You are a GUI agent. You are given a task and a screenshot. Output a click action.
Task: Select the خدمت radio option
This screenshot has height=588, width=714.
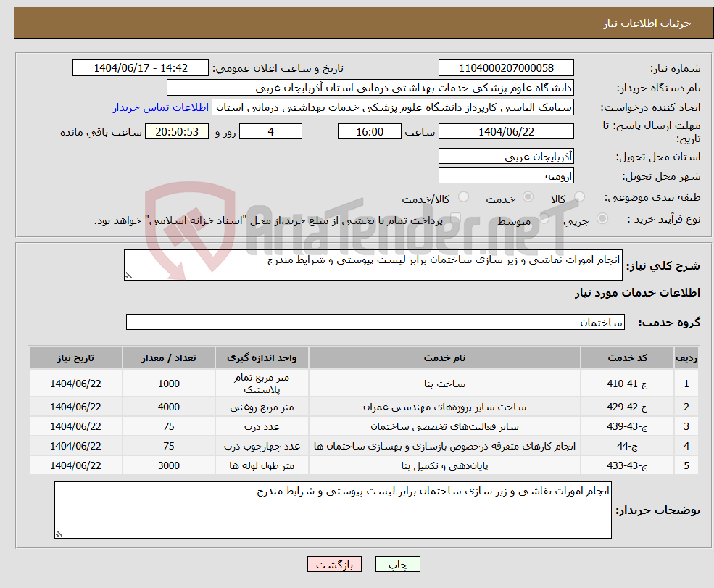[x=528, y=196]
